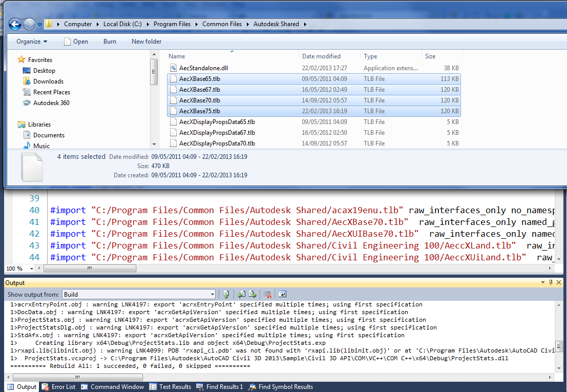Go to previous message in Output
This screenshot has height=392, width=567.
(242, 294)
